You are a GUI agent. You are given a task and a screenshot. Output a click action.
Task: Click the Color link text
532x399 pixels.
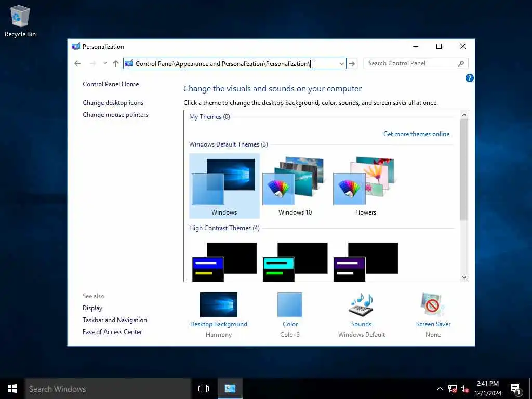coord(290,324)
